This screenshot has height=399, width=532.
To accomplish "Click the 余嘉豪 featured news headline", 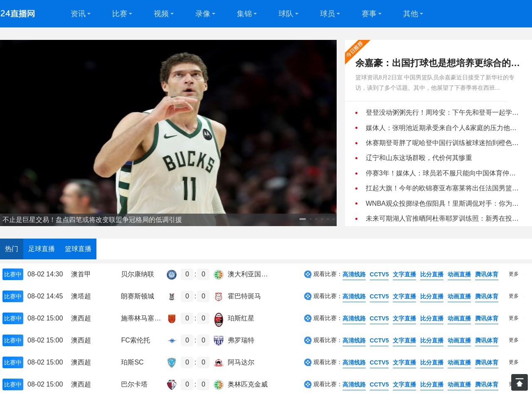I will pyautogui.click(x=436, y=63).
